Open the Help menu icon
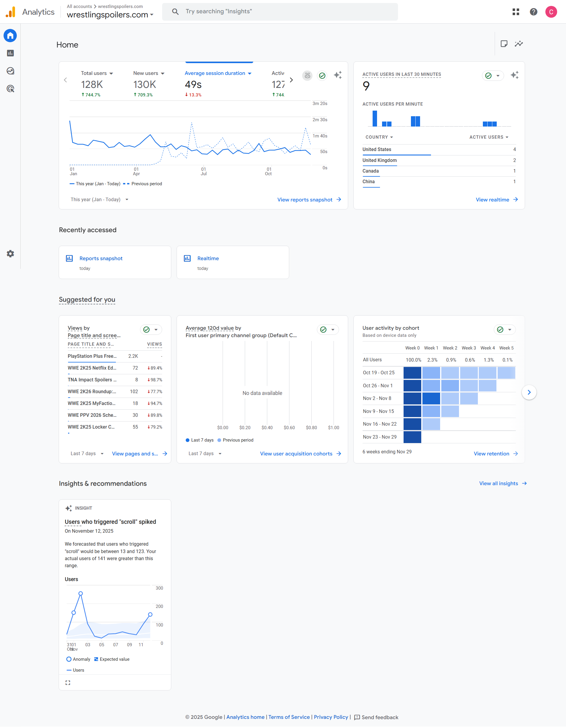Image resolution: width=566 pixels, height=728 pixels. pyautogui.click(x=533, y=11)
